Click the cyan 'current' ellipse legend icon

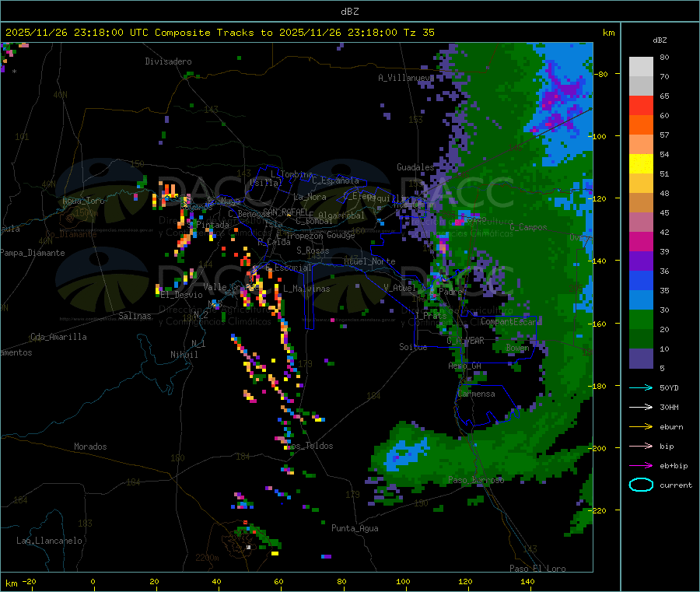pos(641,485)
